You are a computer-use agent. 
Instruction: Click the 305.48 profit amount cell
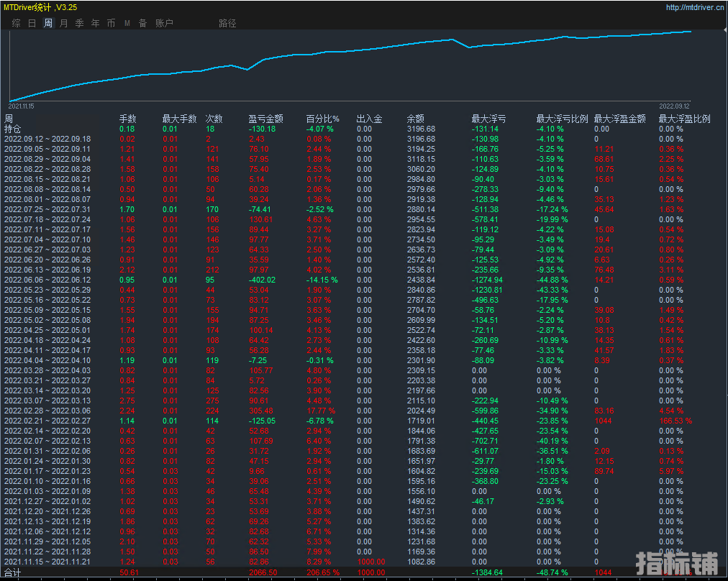coord(261,411)
